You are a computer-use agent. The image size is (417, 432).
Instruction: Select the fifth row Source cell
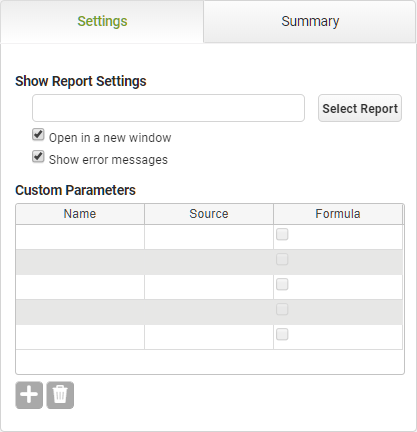(x=209, y=337)
